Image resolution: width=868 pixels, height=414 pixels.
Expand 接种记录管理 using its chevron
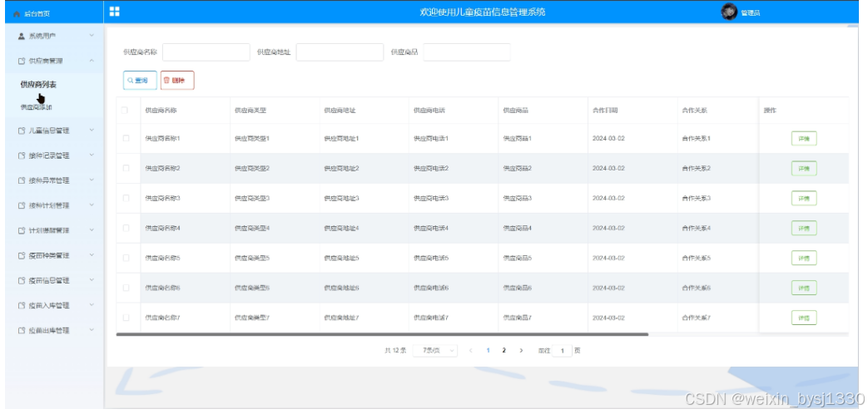[x=92, y=155]
